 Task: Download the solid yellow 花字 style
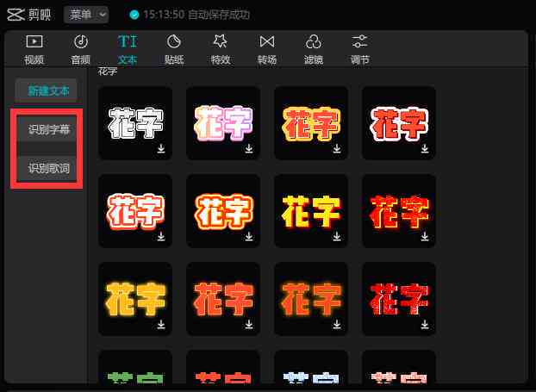coord(337,236)
